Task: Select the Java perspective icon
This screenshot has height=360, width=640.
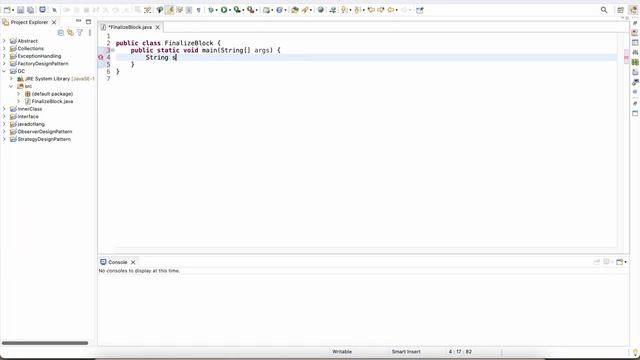Action: point(633,10)
